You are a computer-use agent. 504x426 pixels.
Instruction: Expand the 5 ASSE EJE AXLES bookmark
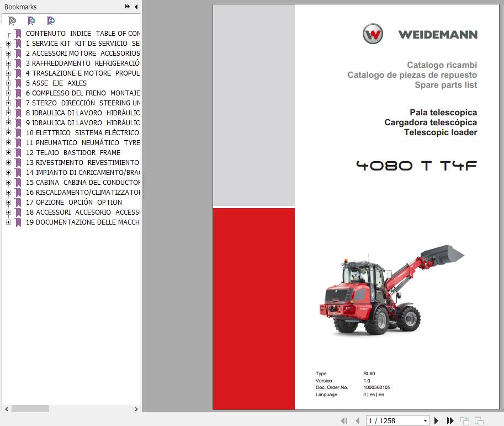coord(8,83)
